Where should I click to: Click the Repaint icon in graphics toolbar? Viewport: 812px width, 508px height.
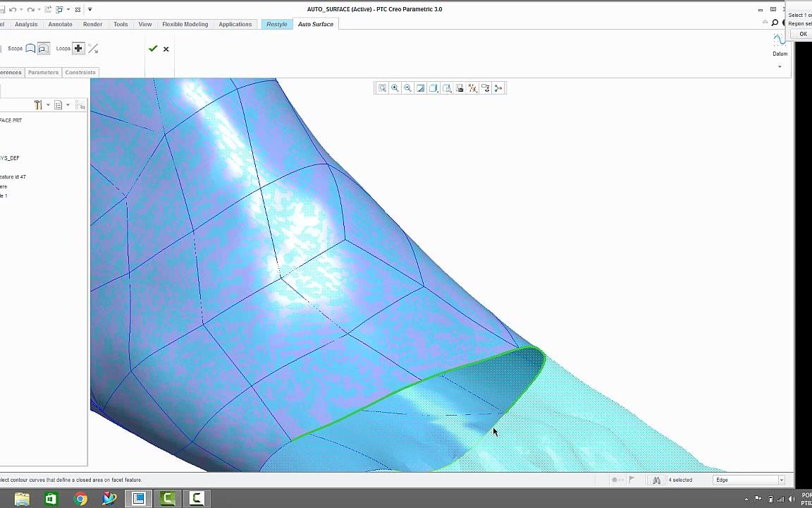pyautogui.click(x=421, y=88)
